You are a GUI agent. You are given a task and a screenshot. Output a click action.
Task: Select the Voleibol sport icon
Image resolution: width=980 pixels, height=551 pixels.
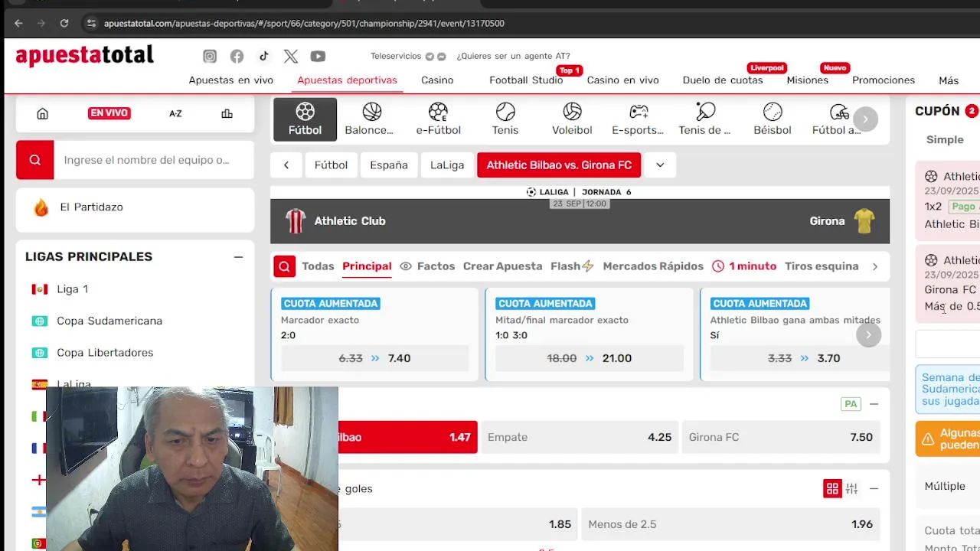[572, 119]
